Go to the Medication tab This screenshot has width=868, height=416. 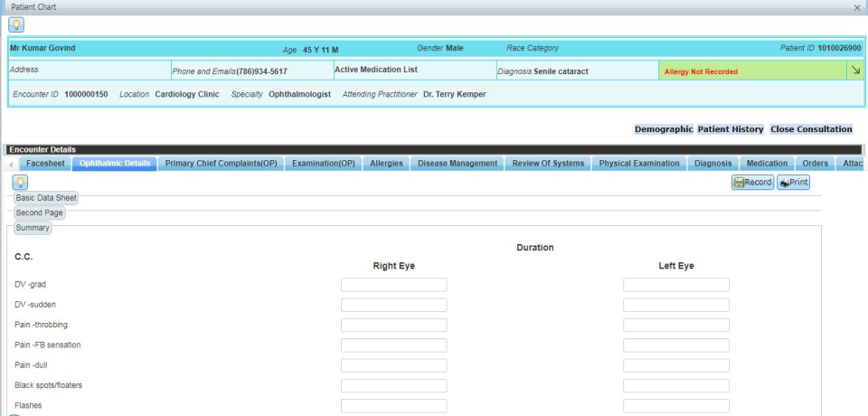[x=767, y=164]
